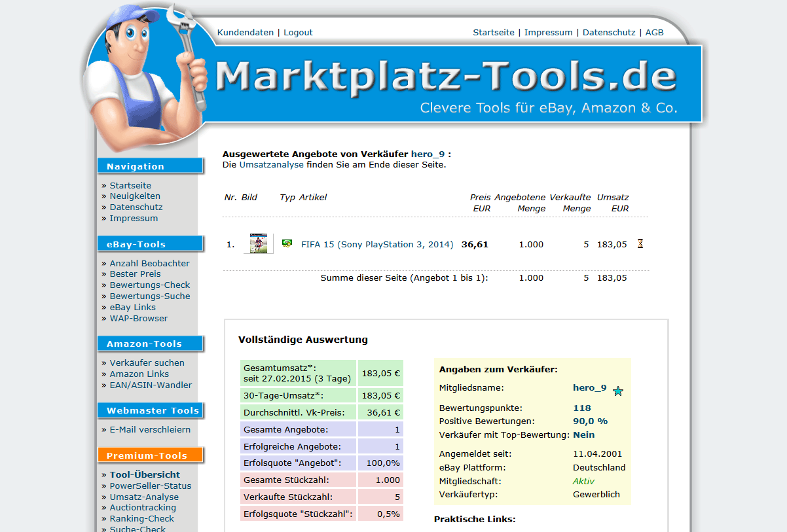This screenshot has width=787, height=532.
Task: Click the eBay-Tools sidebar header
Action: pyautogui.click(x=151, y=244)
